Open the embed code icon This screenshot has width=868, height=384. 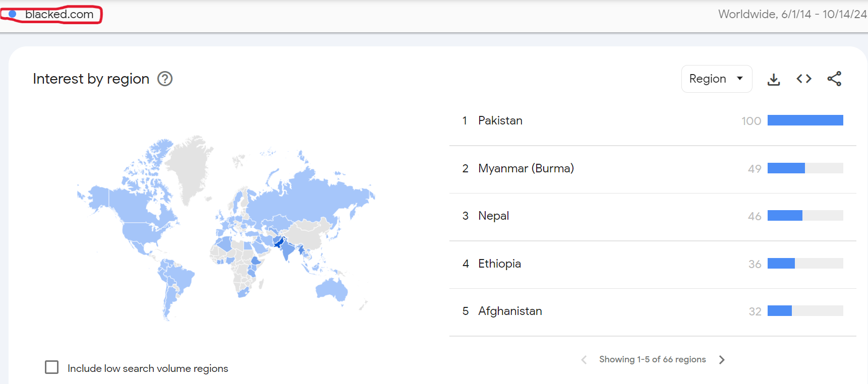[x=803, y=79]
